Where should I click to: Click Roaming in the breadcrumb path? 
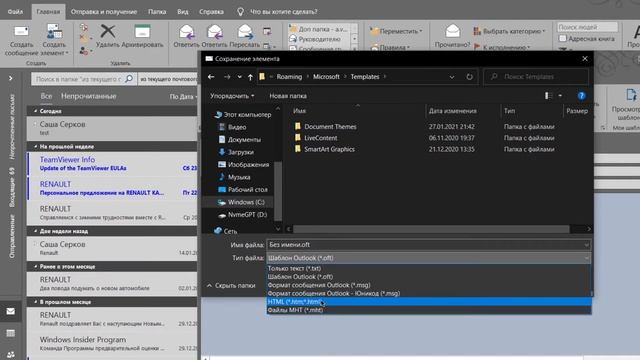[x=289, y=77]
